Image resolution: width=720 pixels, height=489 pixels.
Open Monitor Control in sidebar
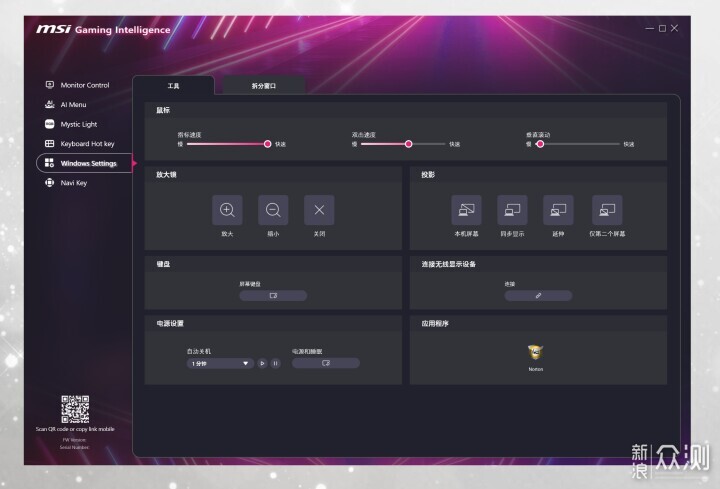click(77, 85)
